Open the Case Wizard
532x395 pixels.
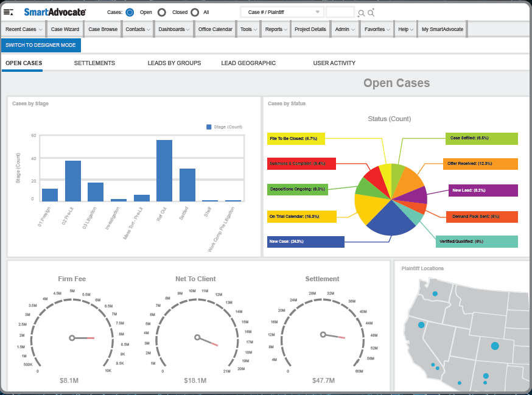tap(65, 29)
